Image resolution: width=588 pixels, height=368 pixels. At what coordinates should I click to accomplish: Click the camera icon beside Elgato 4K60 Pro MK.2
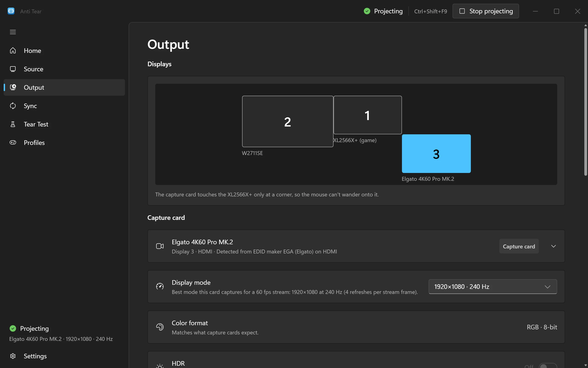point(160,246)
